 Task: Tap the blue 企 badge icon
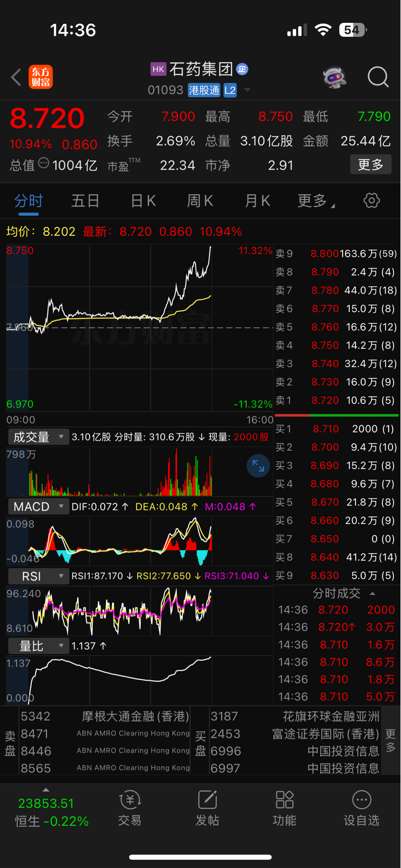[x=242, y=69]
